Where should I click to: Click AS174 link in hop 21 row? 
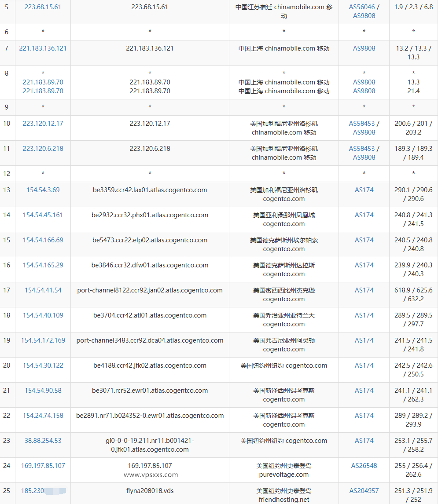click(x=364, y=391)
